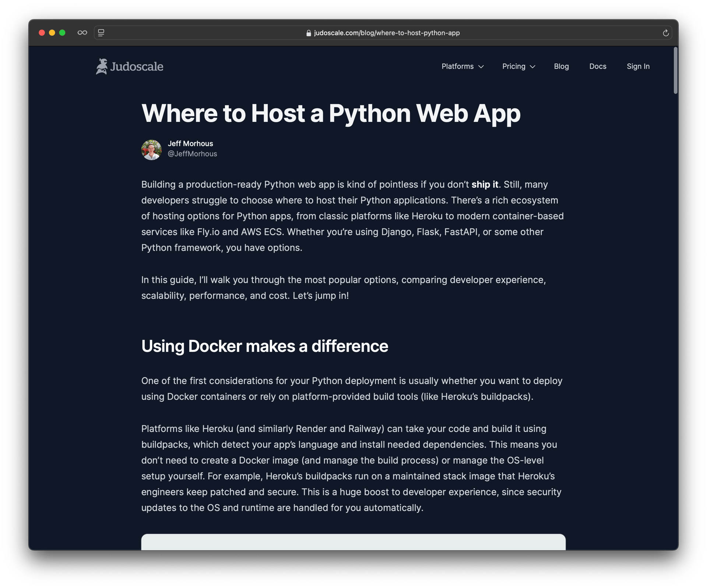Click the page's vertical scrollbar thumb
707x588 pixels.
pyautogui.click(x=675, y=70)
